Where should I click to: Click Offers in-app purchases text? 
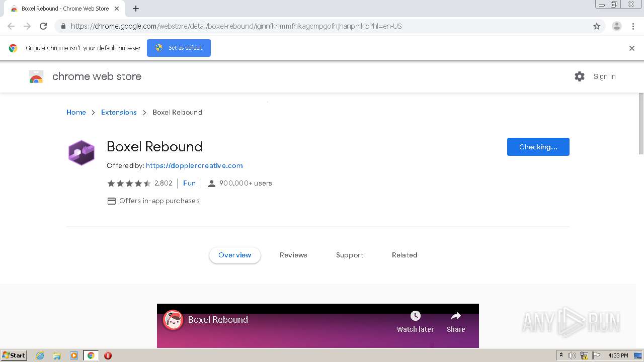pyautogui.click(x=159, y=201)
